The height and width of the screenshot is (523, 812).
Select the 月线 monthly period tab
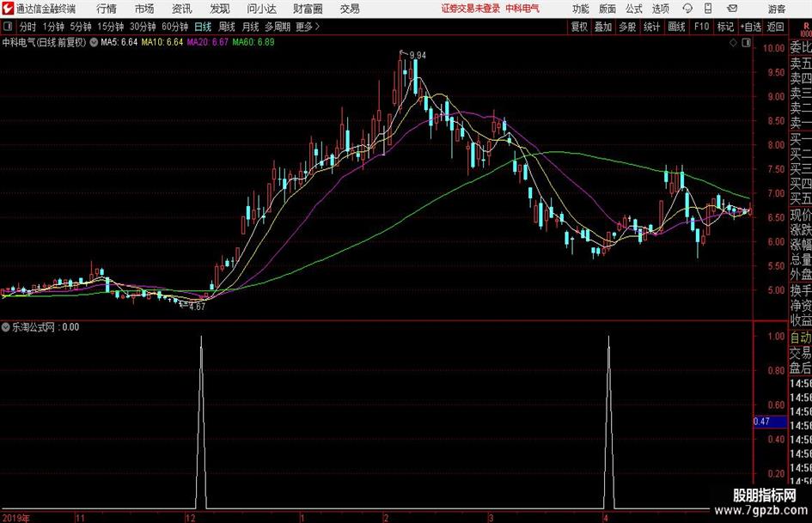[x=250, y=27]
